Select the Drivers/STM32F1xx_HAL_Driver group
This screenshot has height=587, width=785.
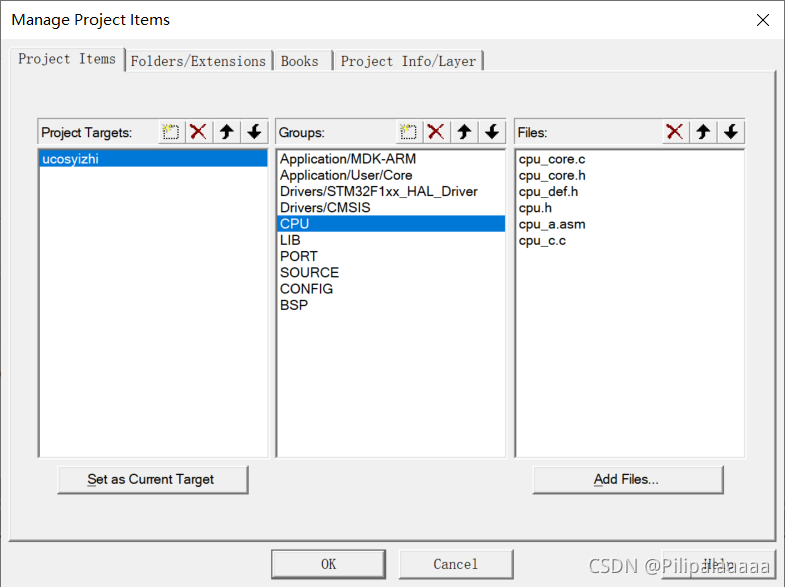pyautogui.click(x=390, y=191)
